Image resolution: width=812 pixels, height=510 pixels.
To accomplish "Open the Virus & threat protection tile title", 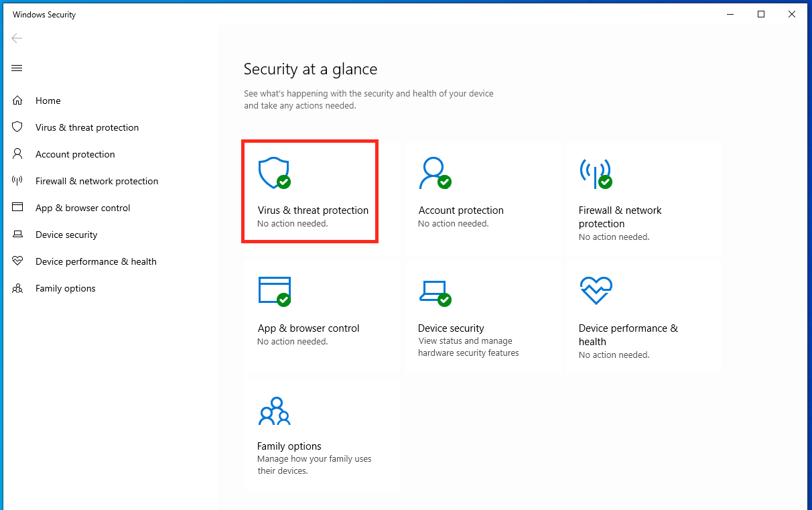I will coord(313,210).
